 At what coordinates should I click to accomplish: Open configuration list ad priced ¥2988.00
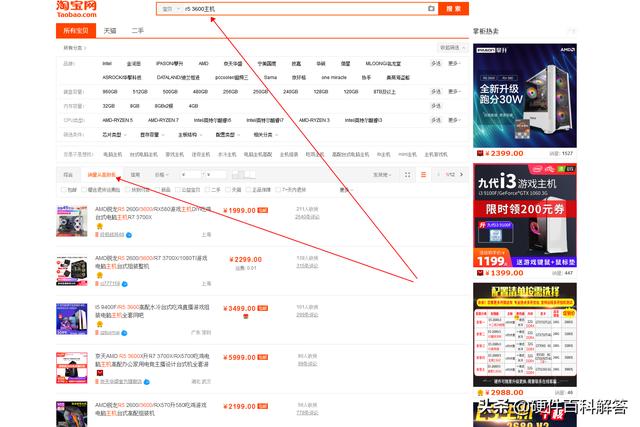tap(525, 335)
